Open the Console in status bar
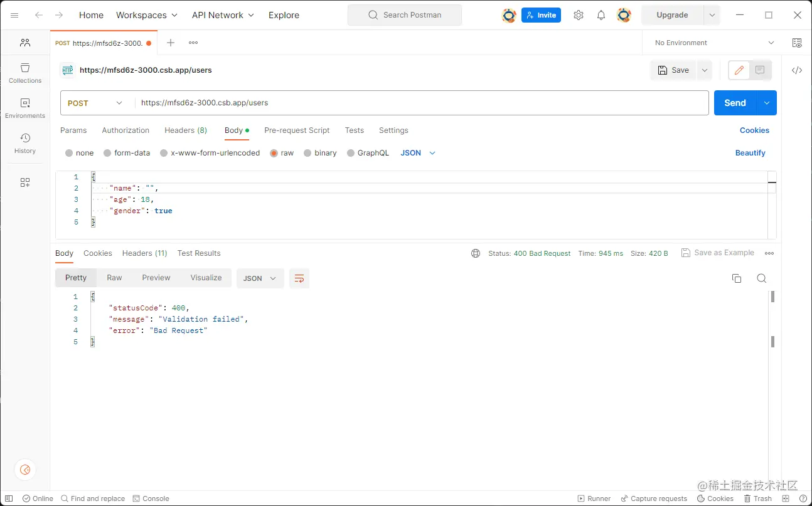Image resolution: width=812 pixels, height=506 pixels. point(151,498)
